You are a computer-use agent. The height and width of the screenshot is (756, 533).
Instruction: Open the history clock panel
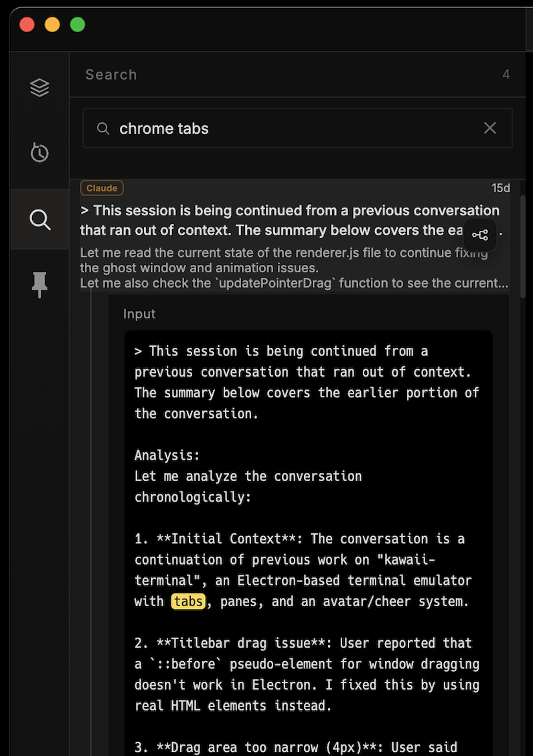coord(40,153)
